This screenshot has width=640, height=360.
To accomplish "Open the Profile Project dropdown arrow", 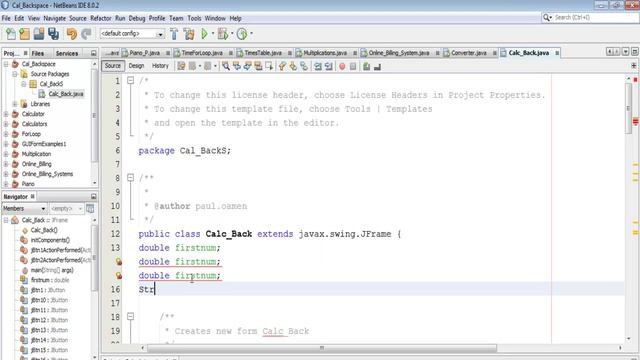I will (x=251, y=34).
